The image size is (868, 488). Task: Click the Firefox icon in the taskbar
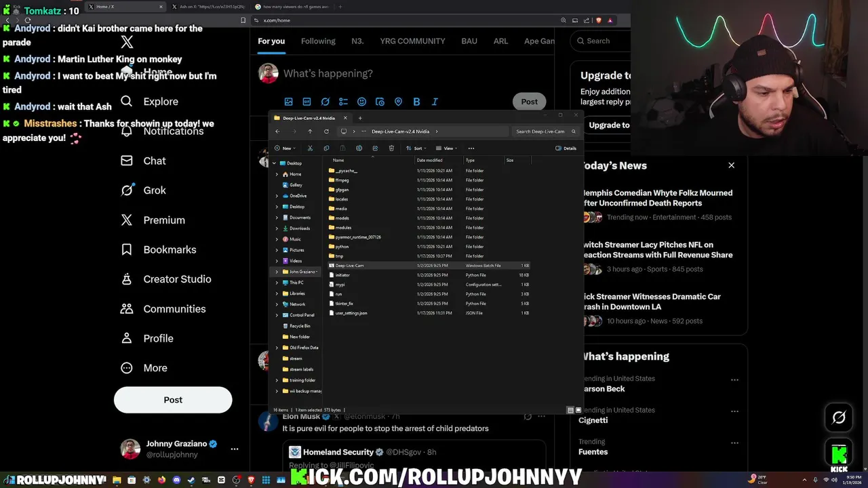tap(161, 480)
